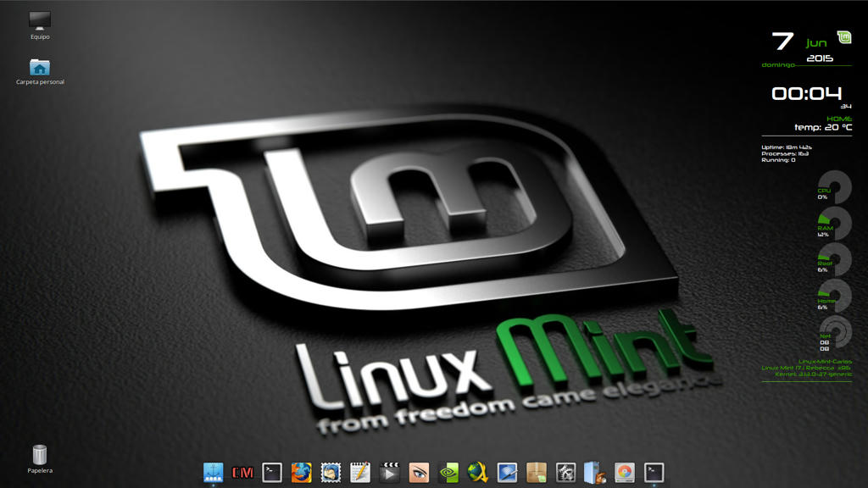
Task: Click the date number 7
Action: click(x=782, y=42)
